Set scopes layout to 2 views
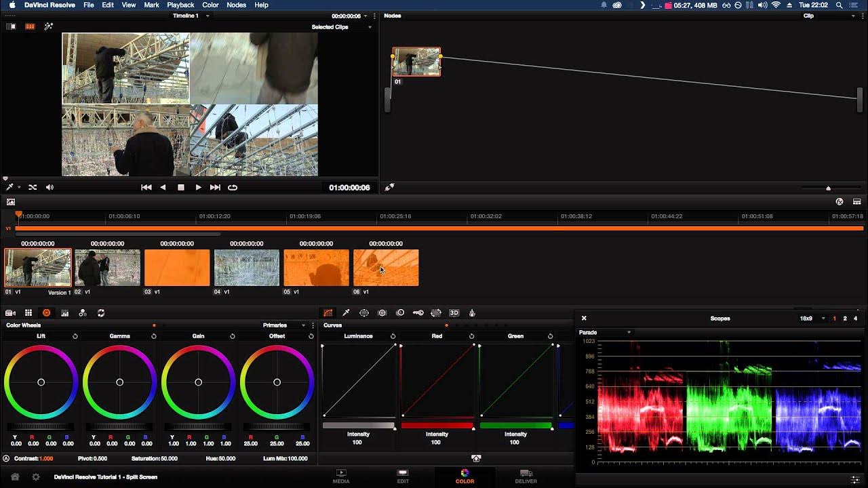868x488 pixels. click(845, 319)
